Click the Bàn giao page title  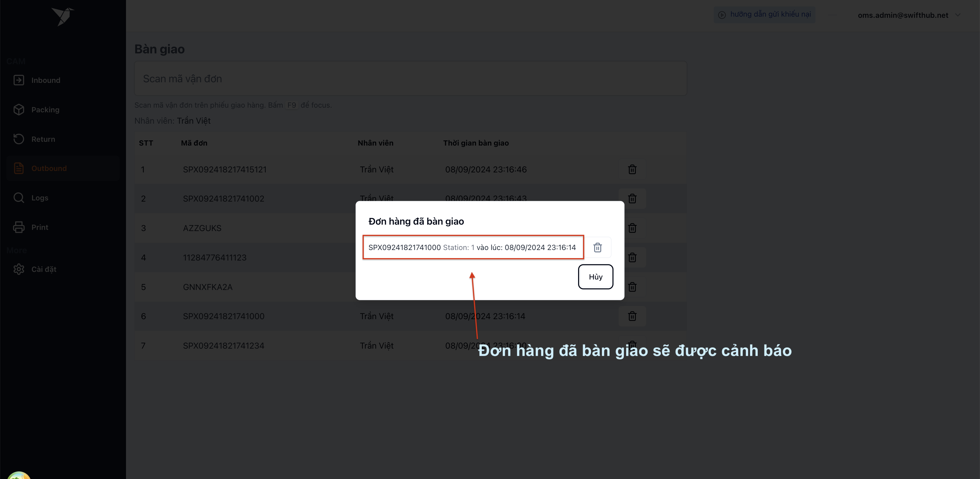pos(160,49)
